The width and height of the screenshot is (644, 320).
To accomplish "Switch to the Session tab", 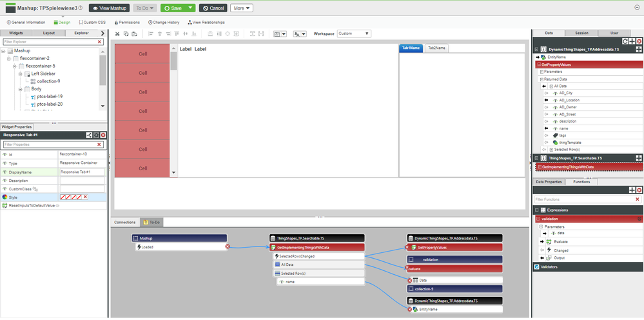I will (x=581, y=33).
